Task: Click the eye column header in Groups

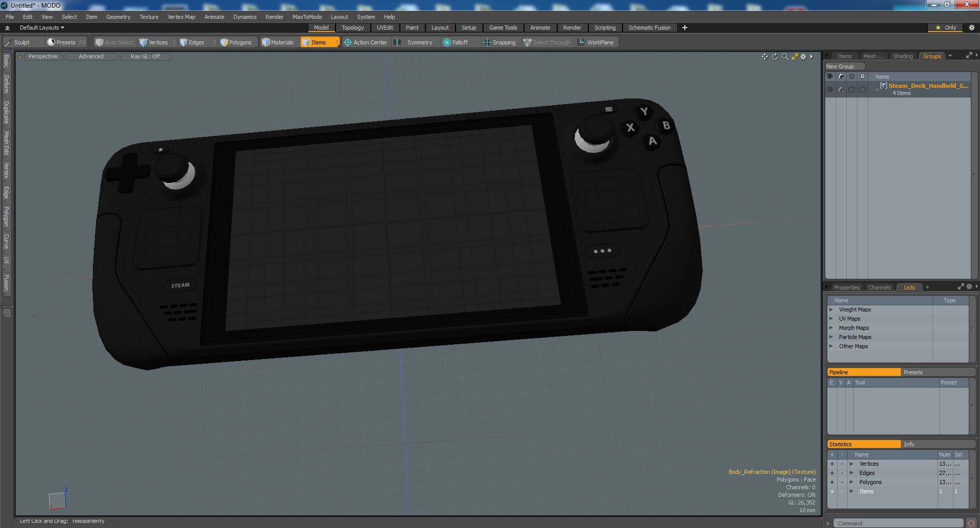Action: click(x=830, y=77)
